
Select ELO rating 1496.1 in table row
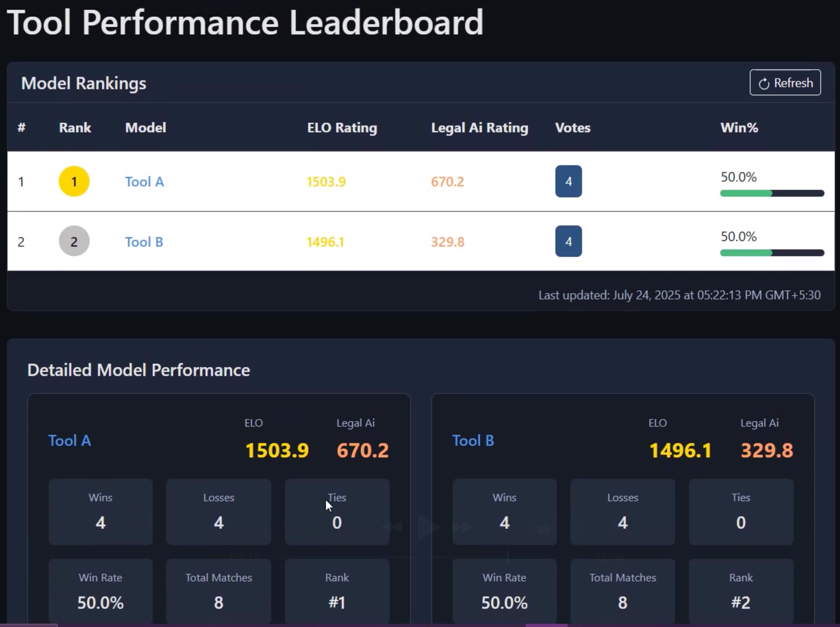pos(325,241)
